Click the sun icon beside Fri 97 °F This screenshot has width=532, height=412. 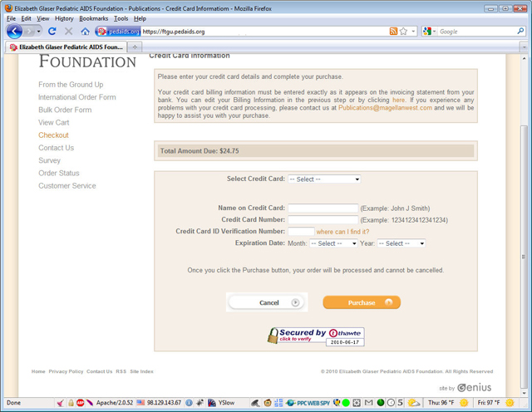point(510,403)
